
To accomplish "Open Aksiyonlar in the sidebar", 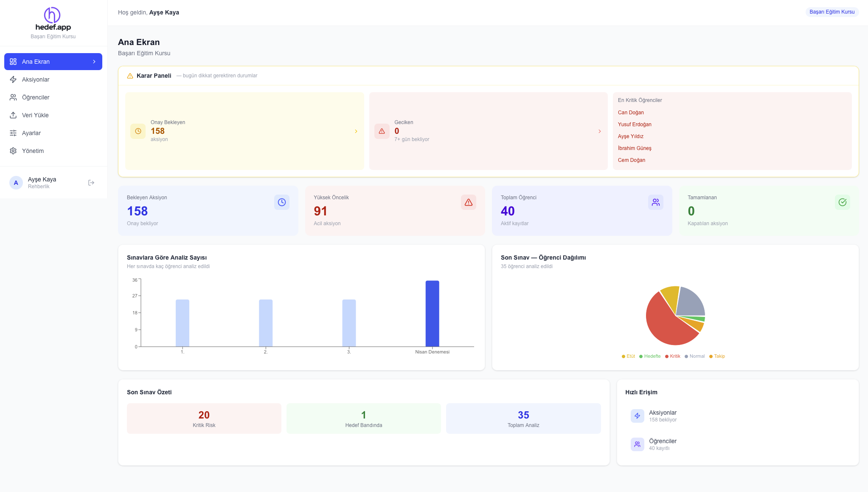I will click(36, 79).
